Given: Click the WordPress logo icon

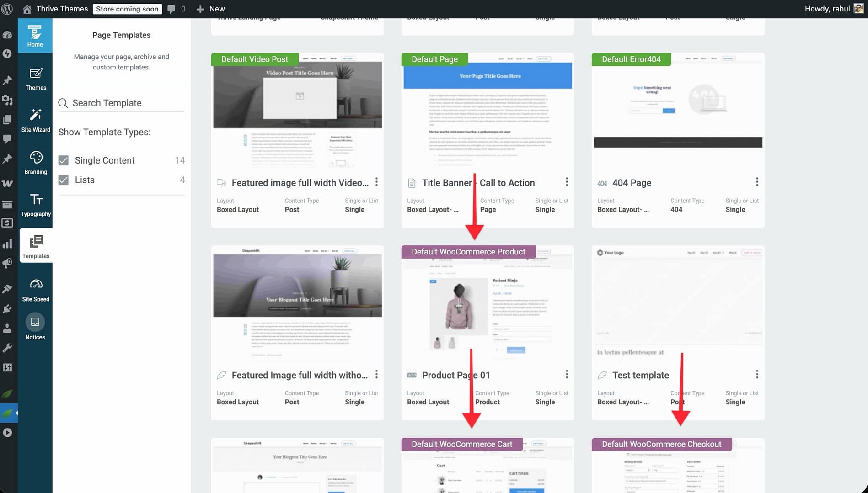Looking at the screenshot, I should (x=7, y=9).
